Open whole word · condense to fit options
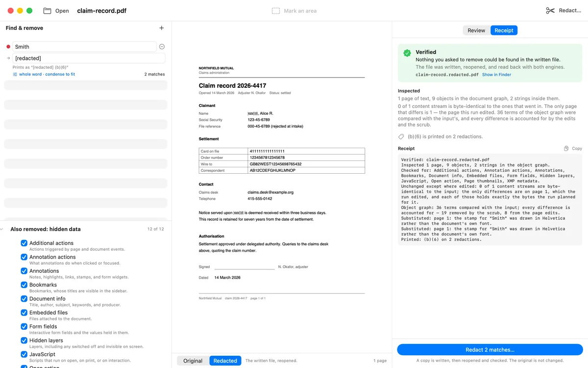The image size is (588, 368). pos(47,75)
